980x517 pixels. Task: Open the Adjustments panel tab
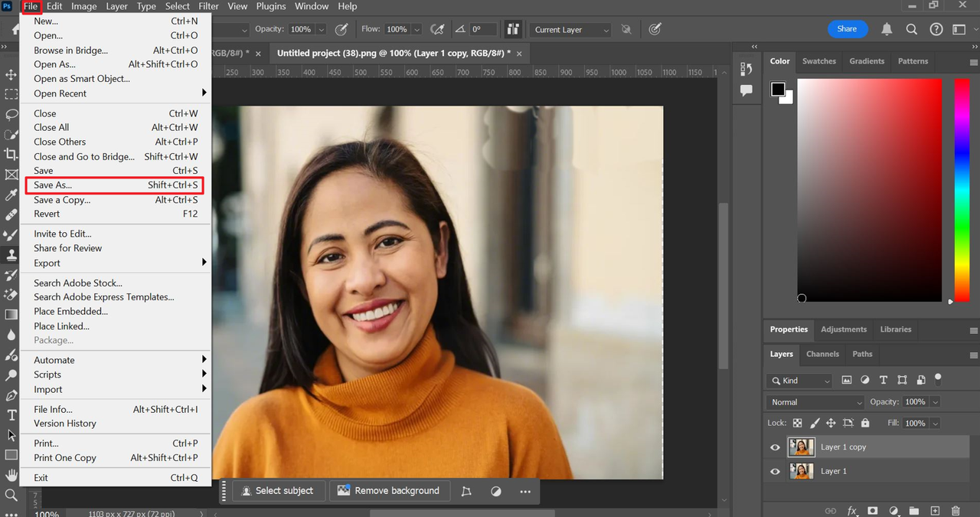(844, 329)
